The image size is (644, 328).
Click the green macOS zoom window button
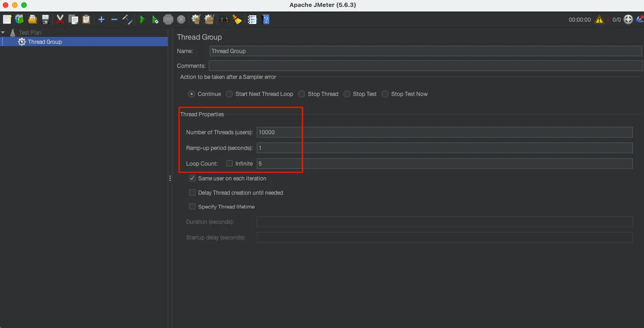pos(24,5)
